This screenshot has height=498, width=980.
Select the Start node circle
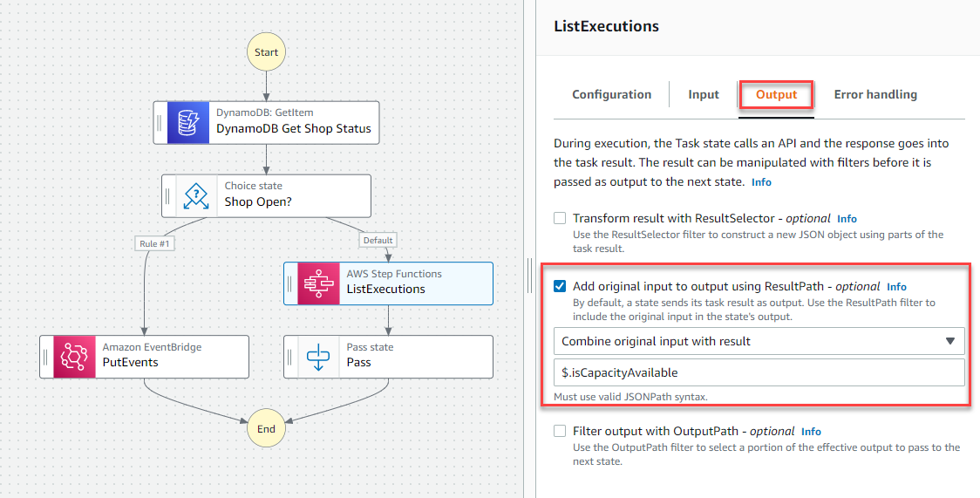coord(266,51)
